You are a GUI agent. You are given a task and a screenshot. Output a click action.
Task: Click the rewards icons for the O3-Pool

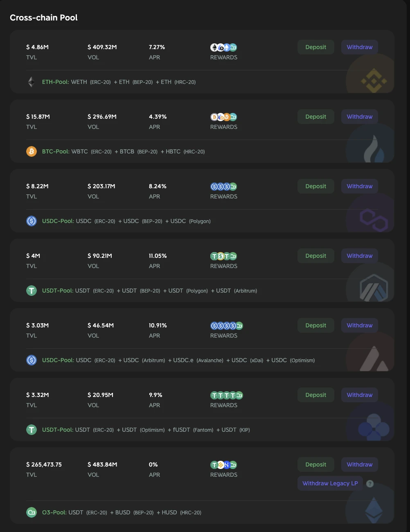(x=223, y=465)
